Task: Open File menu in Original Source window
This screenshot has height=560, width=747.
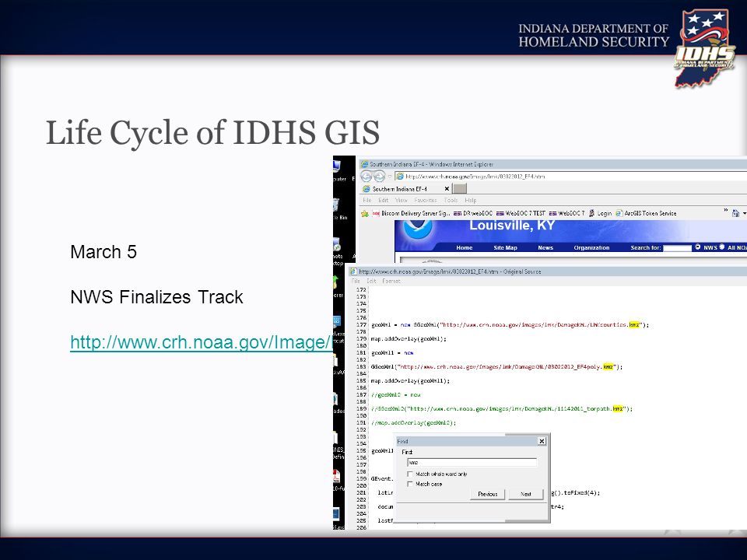Action: pos(356,282)
